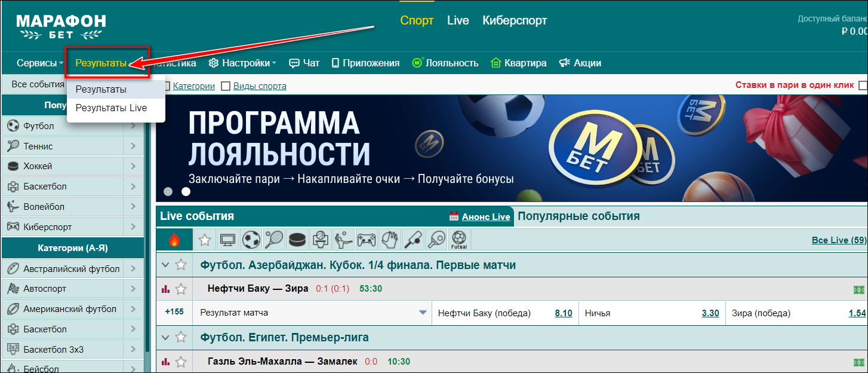Open the Киберспорт top tab
The width and height of the screenshot is (868, 373).
click(515, 20)
